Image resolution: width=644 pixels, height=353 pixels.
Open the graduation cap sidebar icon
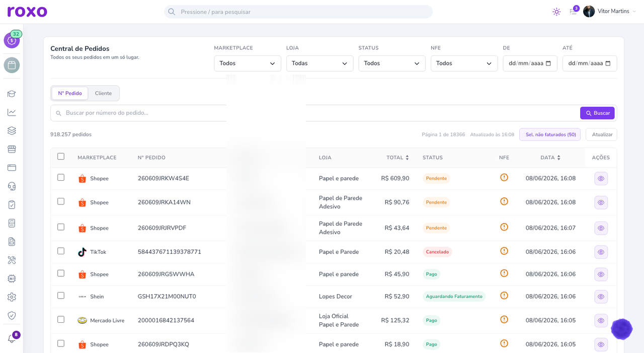click(12, 94)
